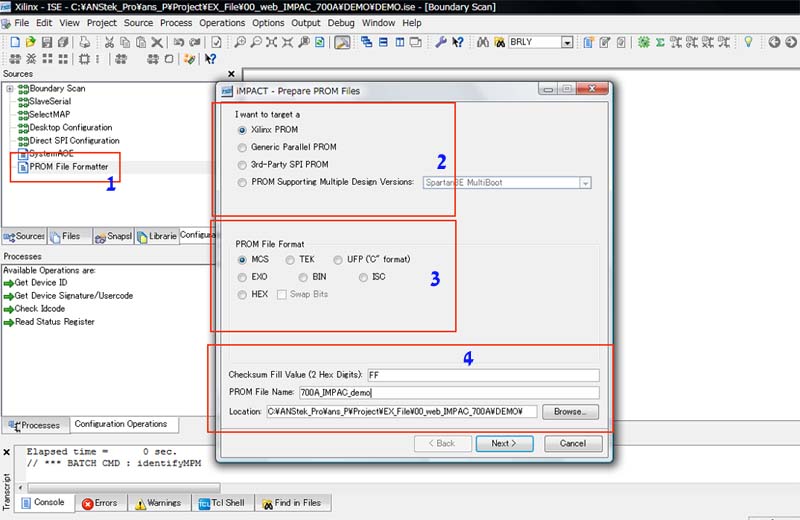This screenshot has height=520, width=800.
Task: Select the Generic Parallel PROM option
Action: tap(242, 147)
